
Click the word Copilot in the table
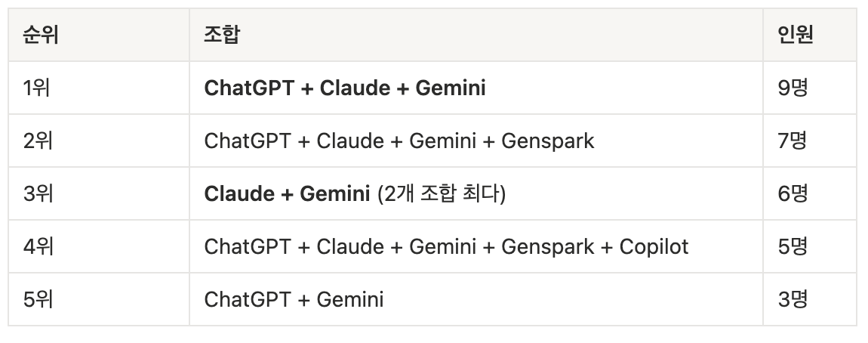click(654, 247)
